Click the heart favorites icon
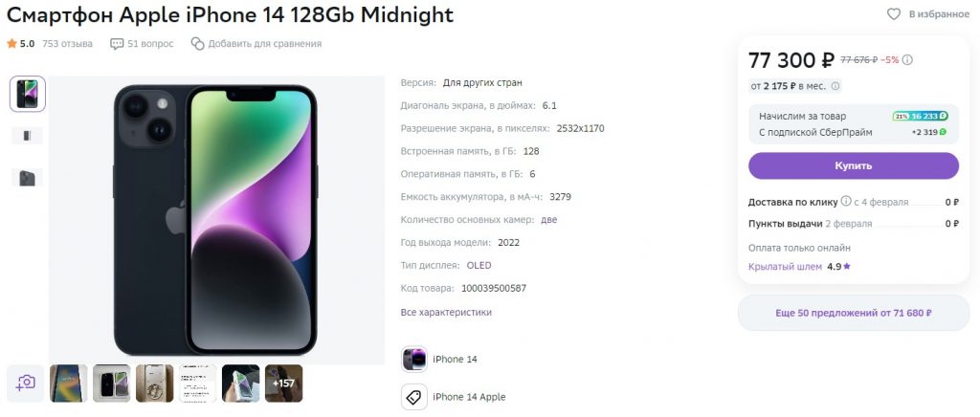 point(894,14)
